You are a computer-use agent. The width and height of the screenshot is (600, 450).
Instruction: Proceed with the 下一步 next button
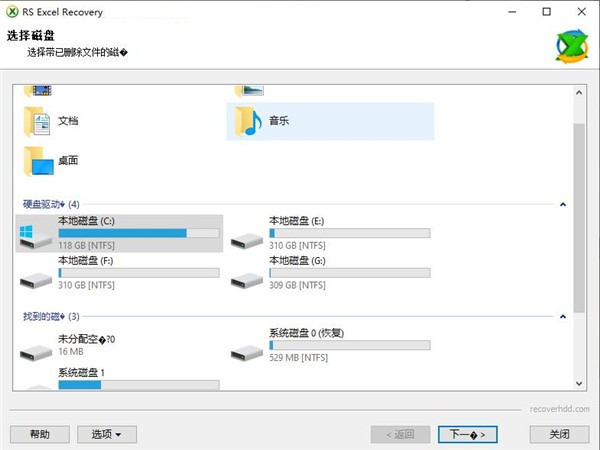click(x=468, y=434)
